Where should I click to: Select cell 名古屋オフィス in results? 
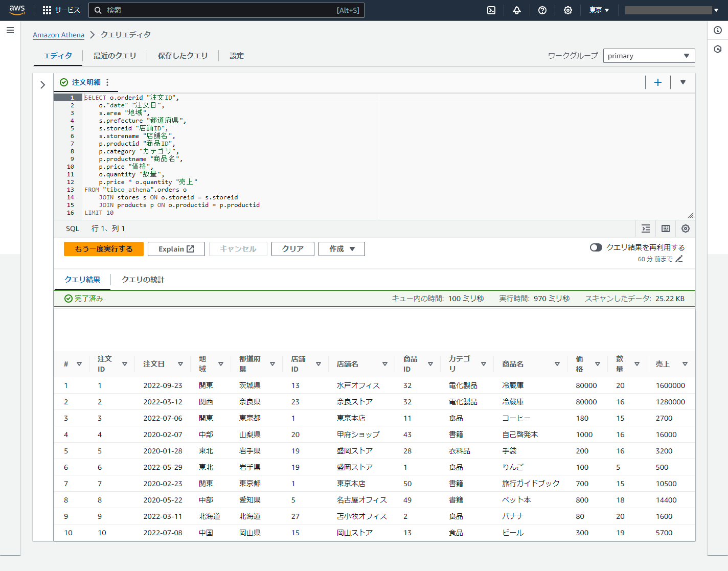361,500
